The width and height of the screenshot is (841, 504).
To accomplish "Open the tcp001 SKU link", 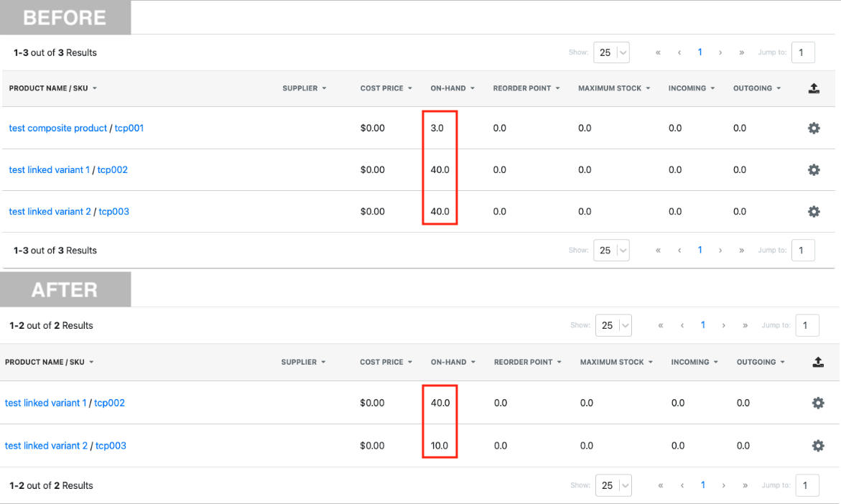I will [129, 129].
